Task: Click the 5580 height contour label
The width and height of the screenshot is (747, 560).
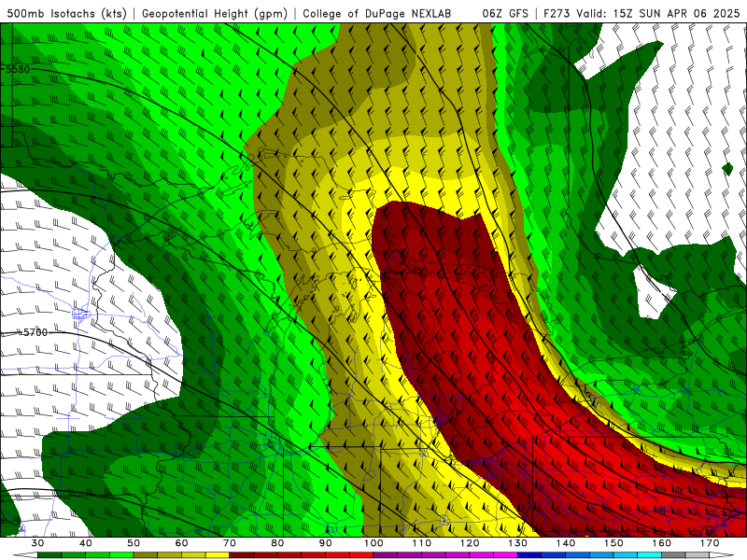Action: click(18, 69)
